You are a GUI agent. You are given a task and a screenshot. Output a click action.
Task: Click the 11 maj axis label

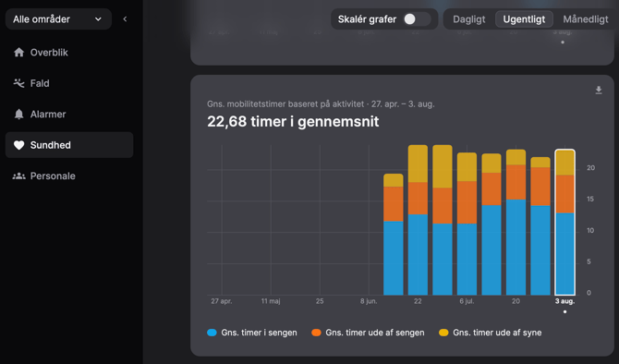click(x=271, y=301)
